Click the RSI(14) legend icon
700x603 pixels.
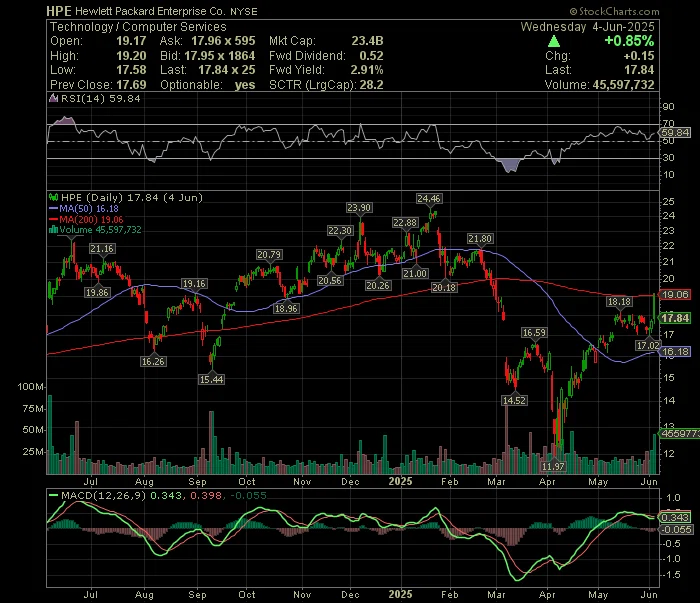tap(53, 98)
